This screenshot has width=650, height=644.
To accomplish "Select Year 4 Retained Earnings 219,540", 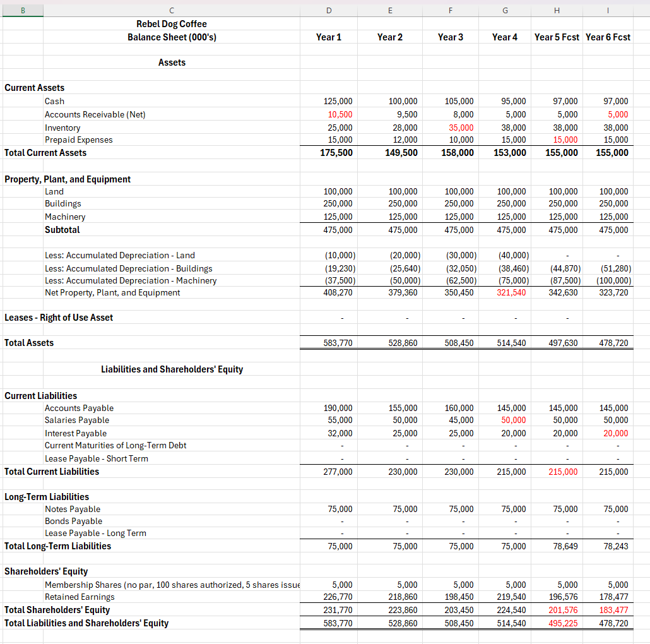I will click(511, 597).
